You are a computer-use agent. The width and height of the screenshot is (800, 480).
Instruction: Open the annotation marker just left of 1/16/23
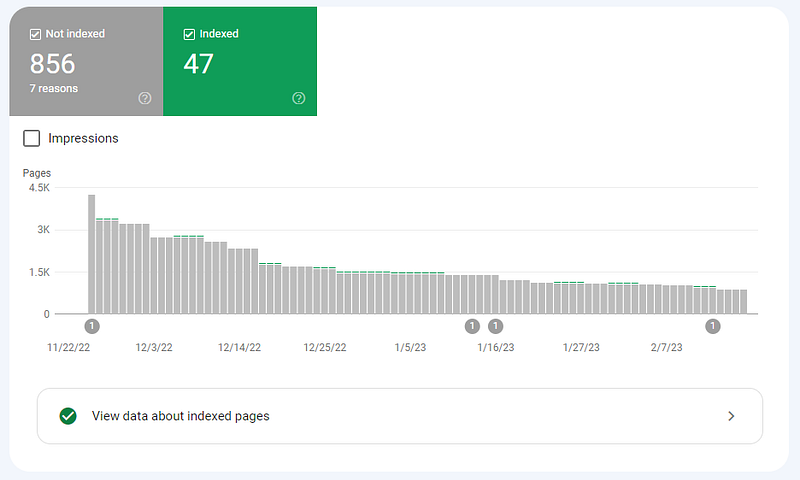[472, 326]
